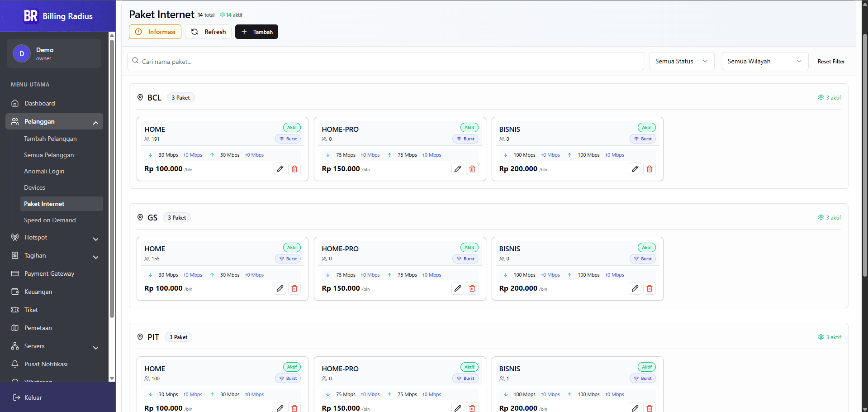Click the GS location pin icon
This screenshot has width=868, height=412.
[140, 217]
